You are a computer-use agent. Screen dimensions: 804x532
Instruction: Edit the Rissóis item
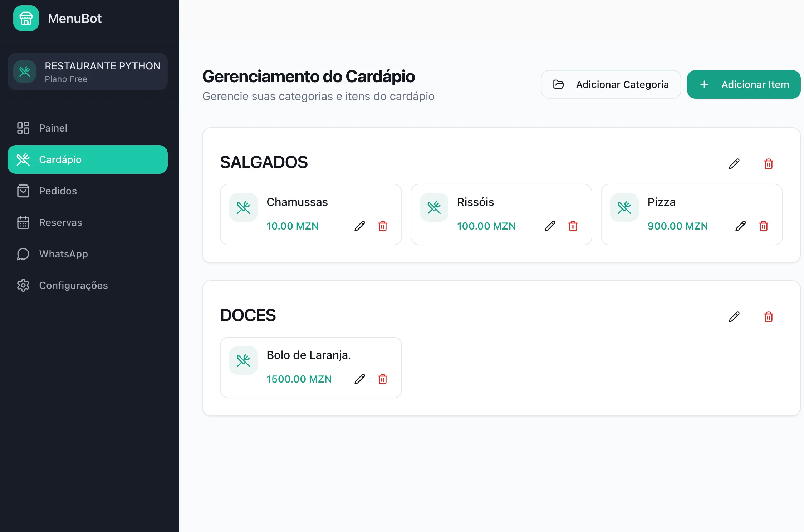550,226
